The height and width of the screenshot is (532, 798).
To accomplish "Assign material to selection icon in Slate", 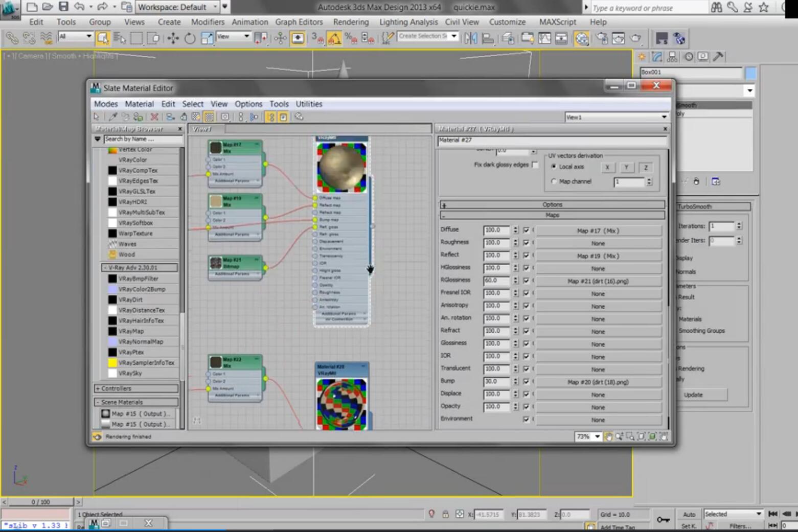I will pyautogui.click(x=138, y=117).
